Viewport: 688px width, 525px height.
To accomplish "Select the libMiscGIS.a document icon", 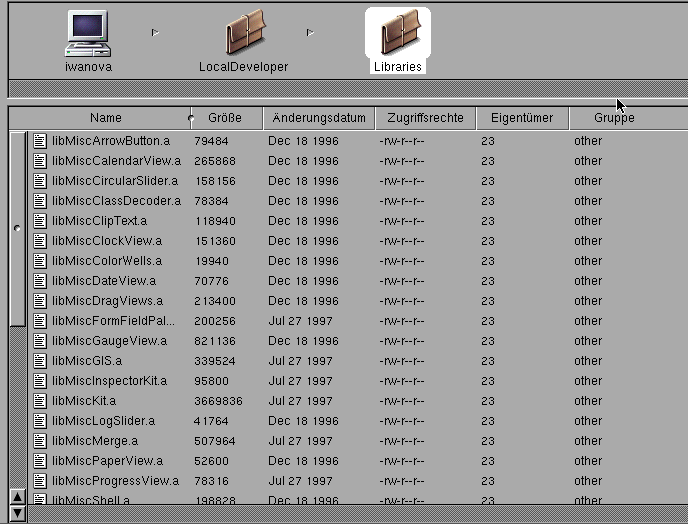I will (x=40, y=361).
